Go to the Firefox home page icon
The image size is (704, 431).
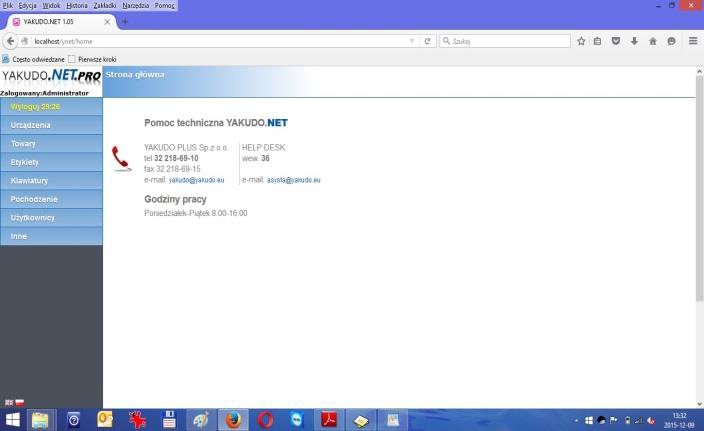[x=653, y=41]
